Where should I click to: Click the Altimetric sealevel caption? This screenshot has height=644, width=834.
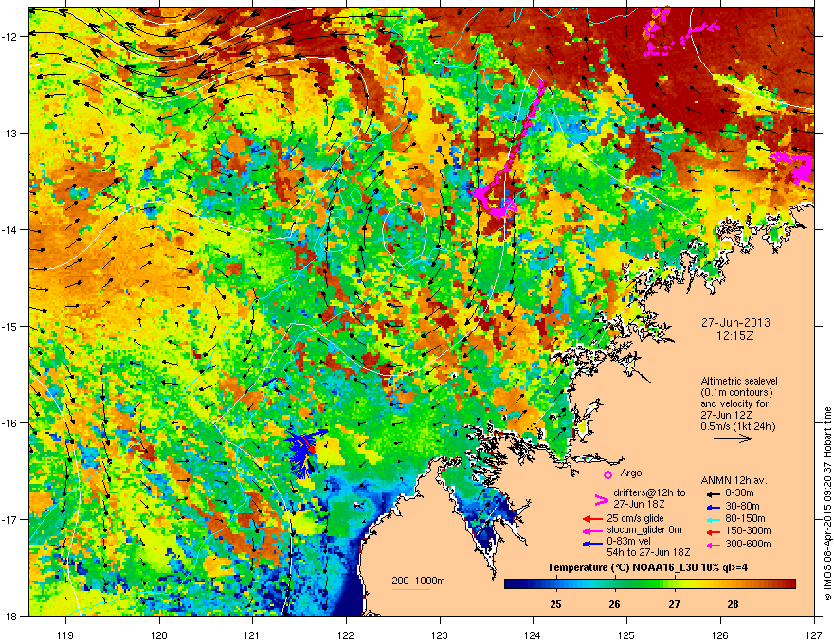[739, 381]
